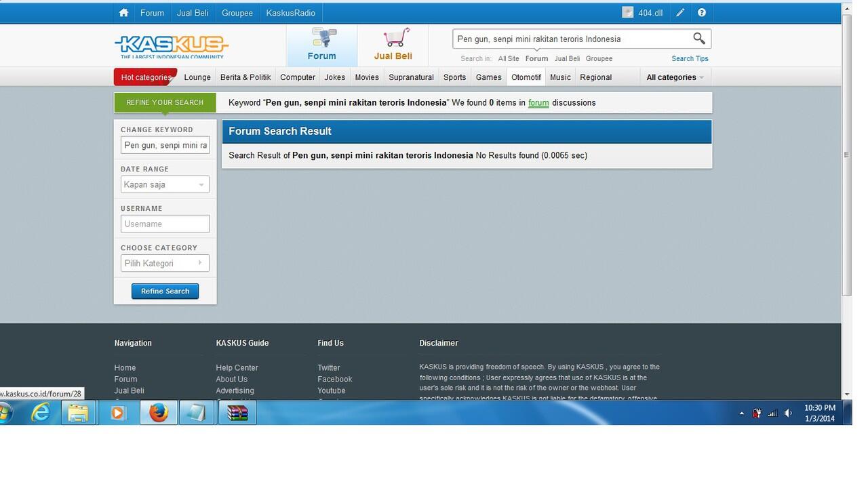Open Hot categories tab

146,77
